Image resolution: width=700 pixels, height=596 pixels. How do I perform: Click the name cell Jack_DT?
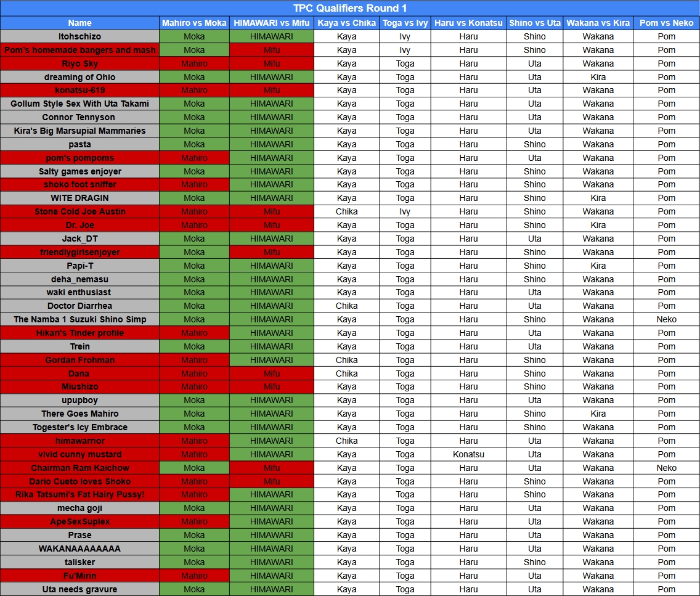(x=80, y=239)
